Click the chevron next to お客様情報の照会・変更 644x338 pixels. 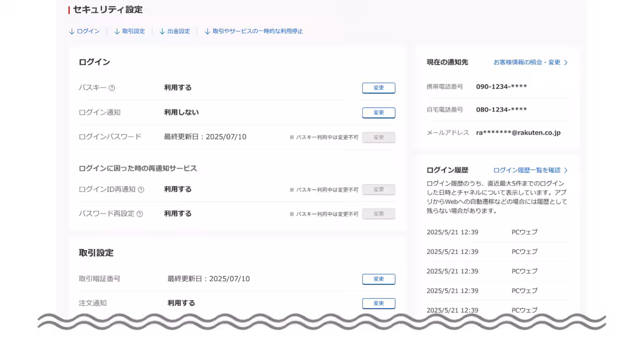pyautogui.click(x=567, y=62)
